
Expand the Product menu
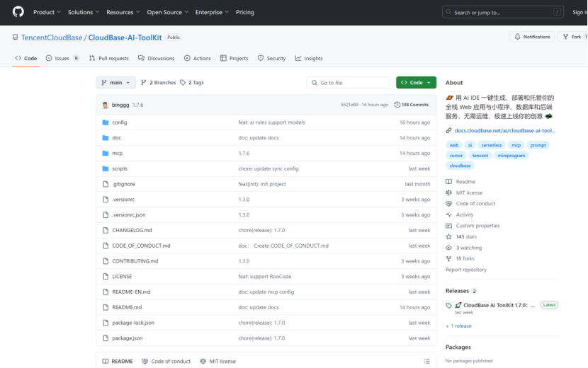point(47,12)
